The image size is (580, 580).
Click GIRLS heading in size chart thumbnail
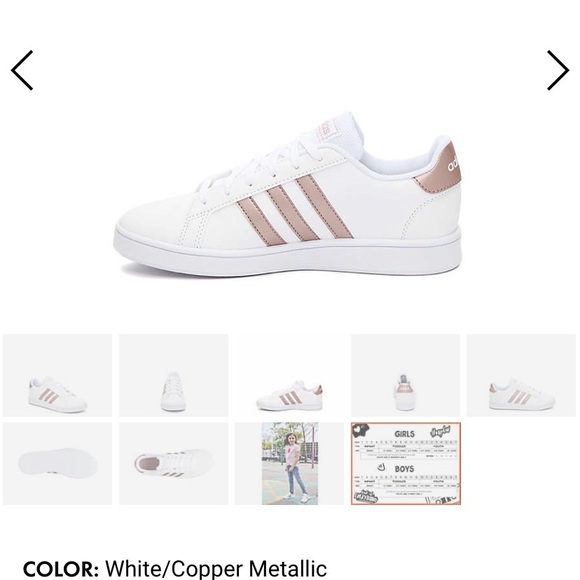click(404, 434)
